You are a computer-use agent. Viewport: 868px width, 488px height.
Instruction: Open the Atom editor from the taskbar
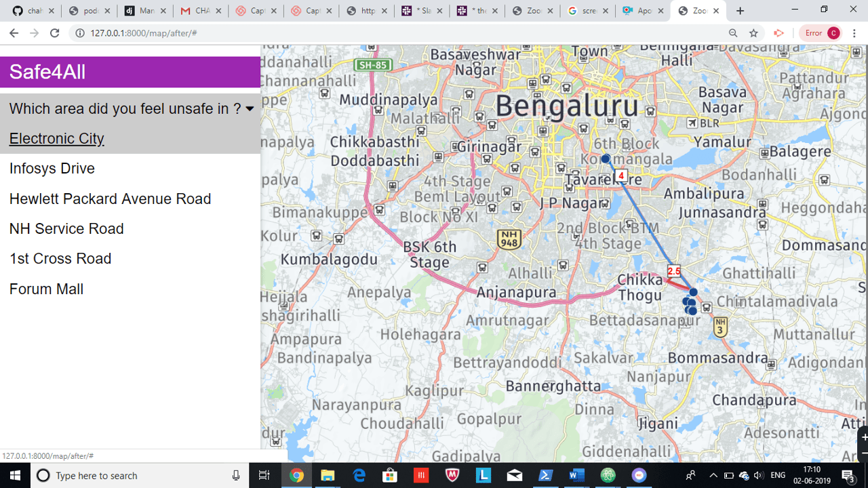608,475
